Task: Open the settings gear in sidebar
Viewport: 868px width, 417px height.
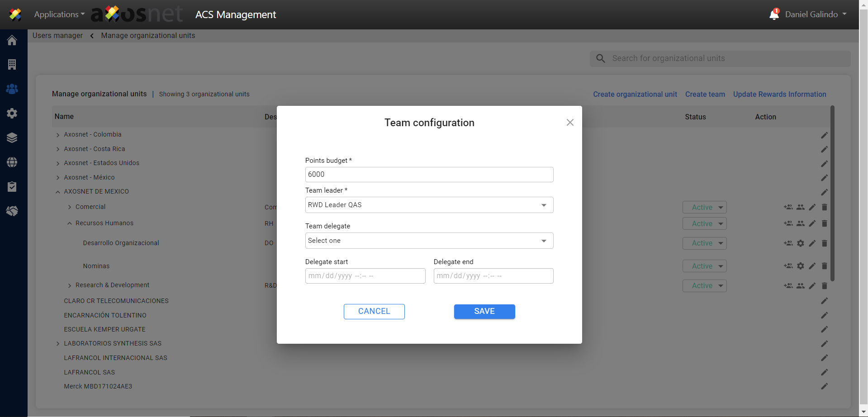Action: (x=12, y=114)
